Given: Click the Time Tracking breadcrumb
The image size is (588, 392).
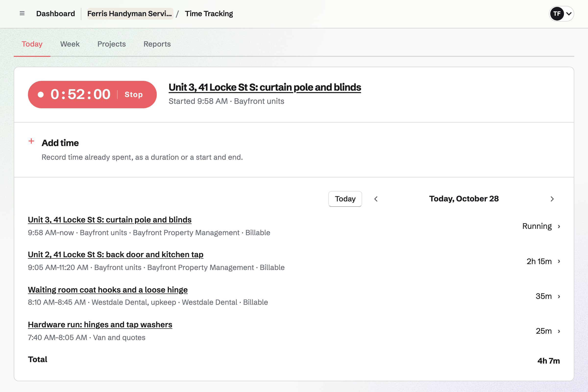Looking at the screenshot, I should click(209, 13).
